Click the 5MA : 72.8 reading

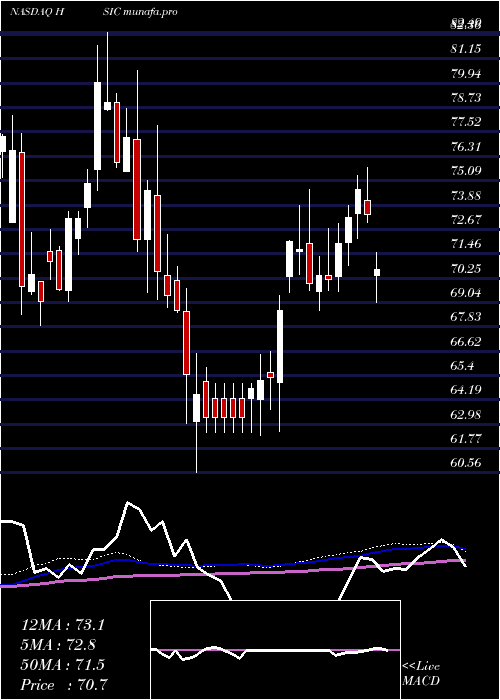point(58,644)
